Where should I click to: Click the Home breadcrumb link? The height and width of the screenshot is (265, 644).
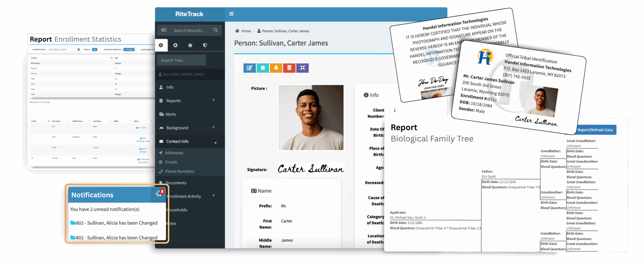(246, 31)
